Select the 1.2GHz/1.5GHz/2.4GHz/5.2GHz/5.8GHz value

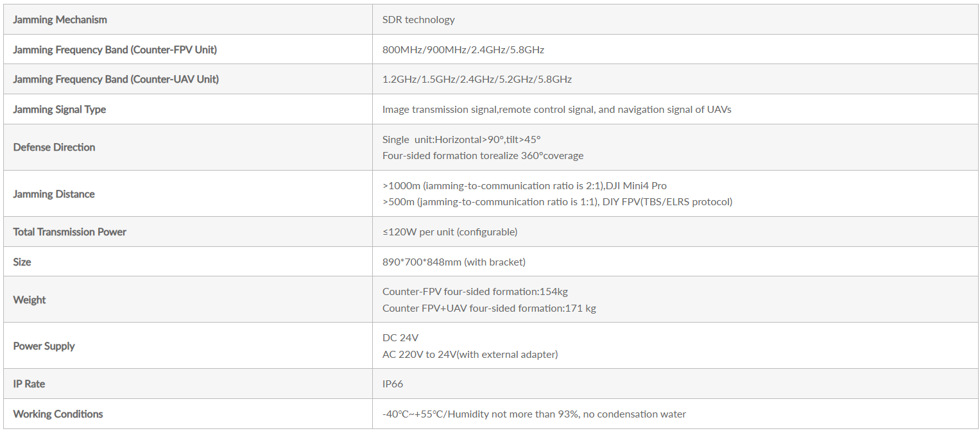tap(477, 80)
